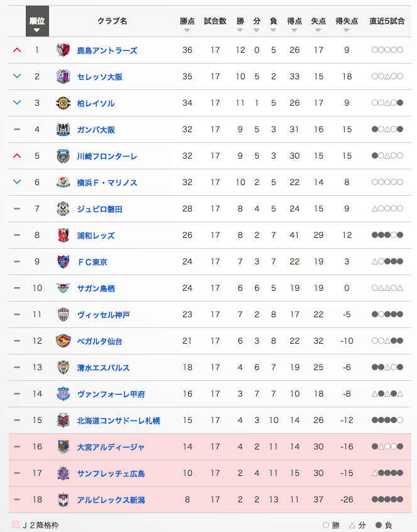Click the Cerezo Osaka club crest

63,76
